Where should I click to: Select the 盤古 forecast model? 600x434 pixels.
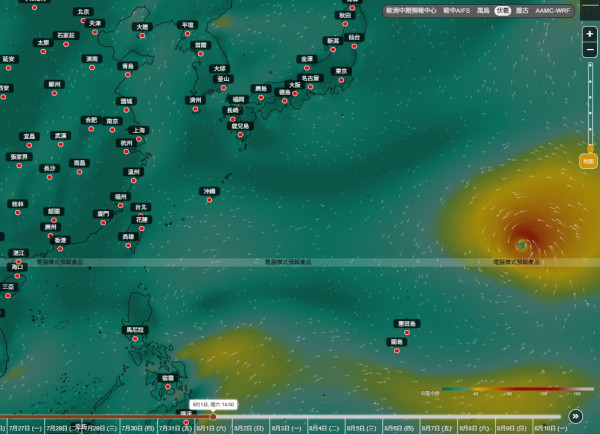tap(522, 11)
